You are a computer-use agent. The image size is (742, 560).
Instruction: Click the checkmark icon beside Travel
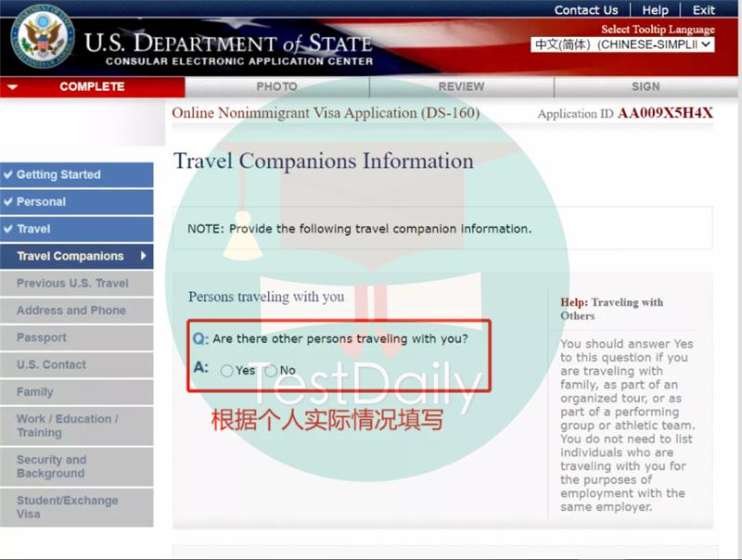(x=8, y=229)
